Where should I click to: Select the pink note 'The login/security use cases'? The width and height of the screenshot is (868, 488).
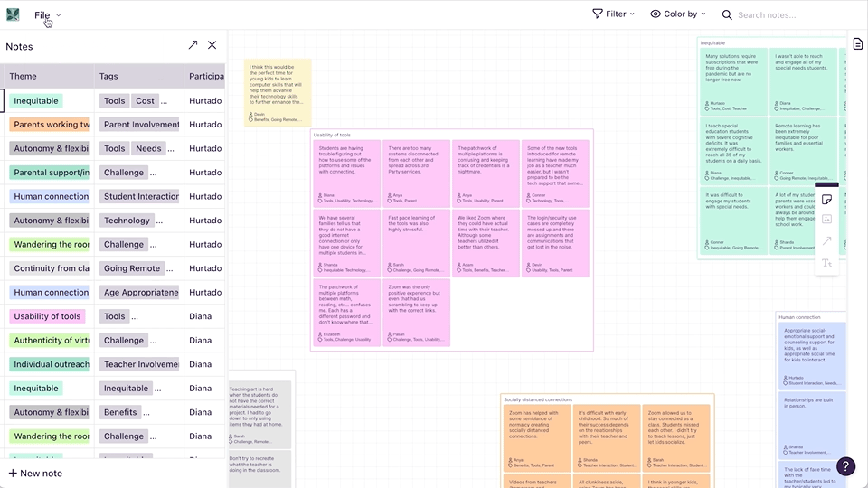pyautogui.click(x=555, y=243)
